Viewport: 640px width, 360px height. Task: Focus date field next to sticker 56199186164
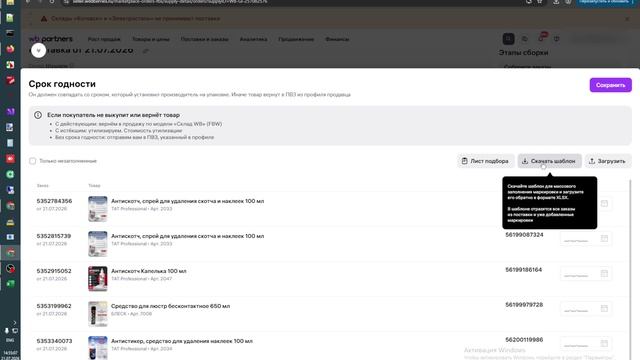tap(585, 274)
